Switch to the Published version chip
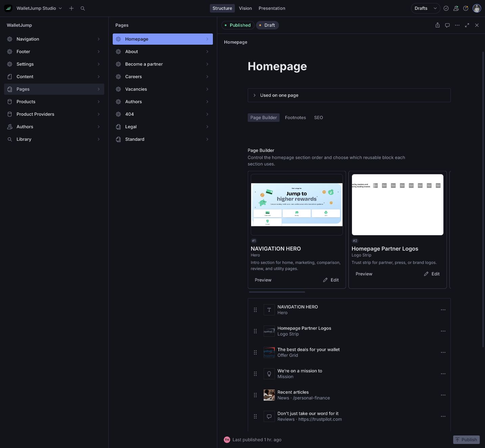Screen dimensions: 485x448 [x=238, y=25]
